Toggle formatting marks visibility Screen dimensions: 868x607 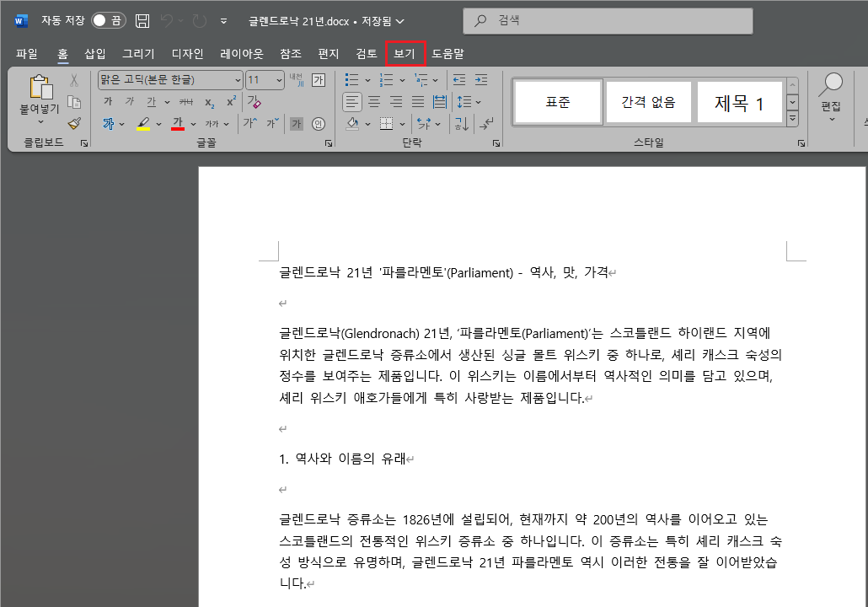click(486, 125)
